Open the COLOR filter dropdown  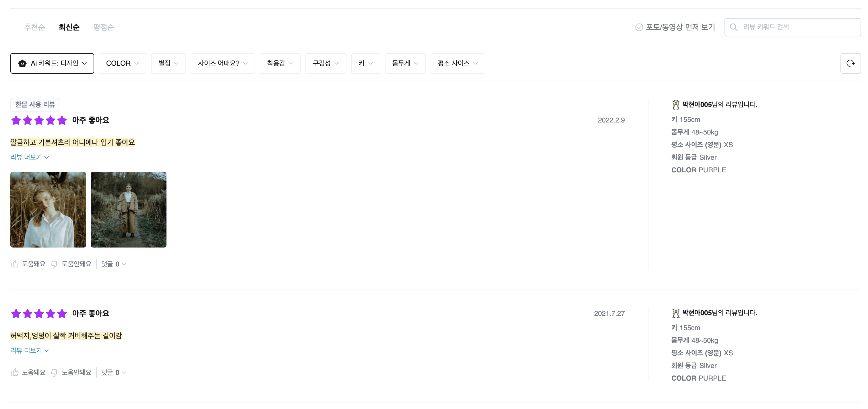122,63
